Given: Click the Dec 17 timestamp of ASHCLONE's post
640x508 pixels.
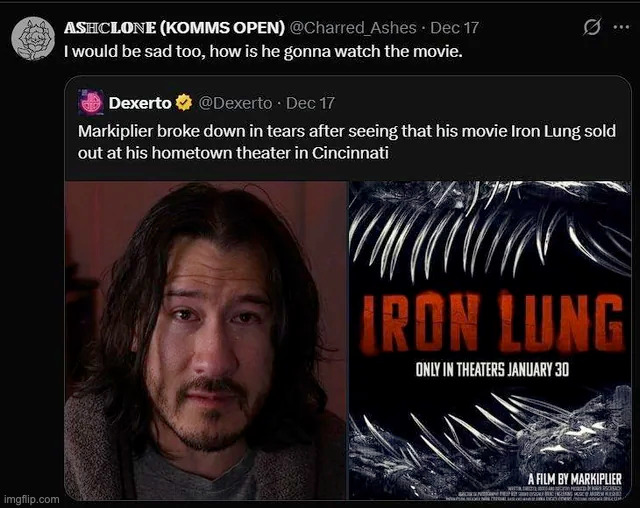Looking at the screenshot, I should coord(454,28).
